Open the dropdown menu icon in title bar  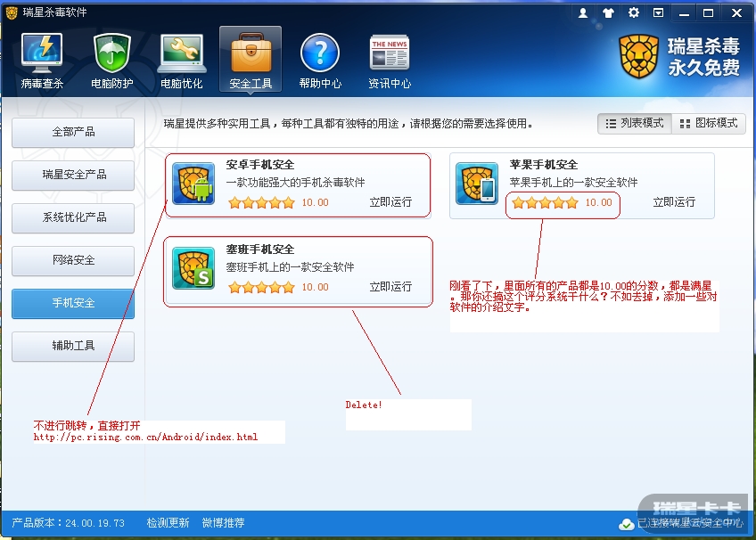pyautogui.click(x=658, y=13)
